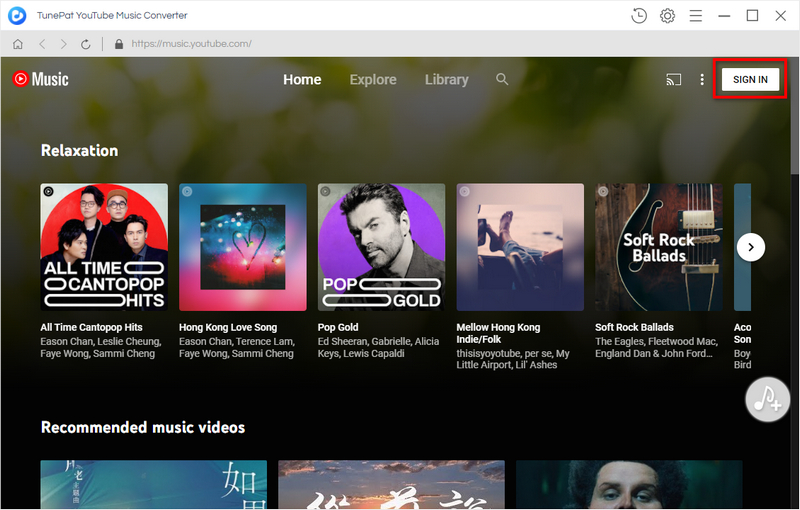
Task: Navigate back with the left arrow
Action: click(x=42, y=44)
